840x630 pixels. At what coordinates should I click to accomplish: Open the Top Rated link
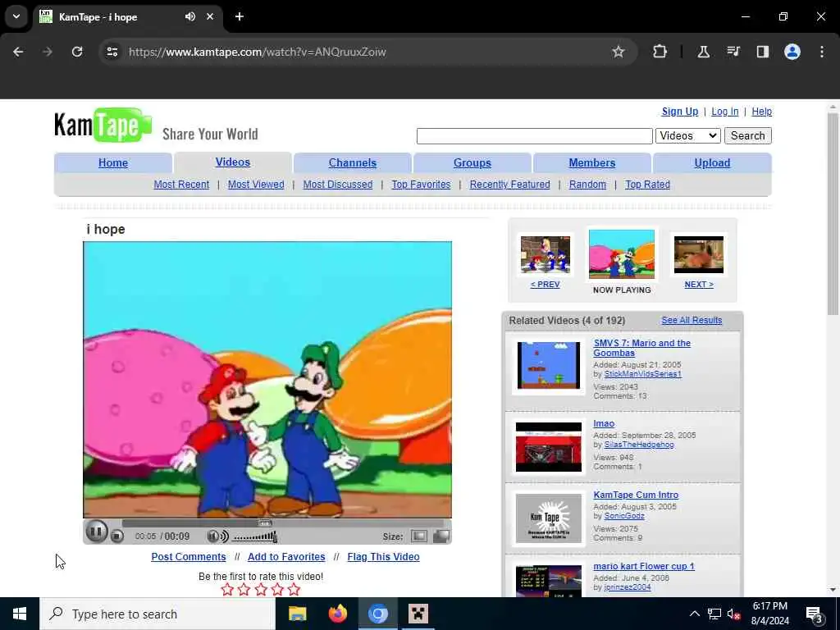point(647,185)
